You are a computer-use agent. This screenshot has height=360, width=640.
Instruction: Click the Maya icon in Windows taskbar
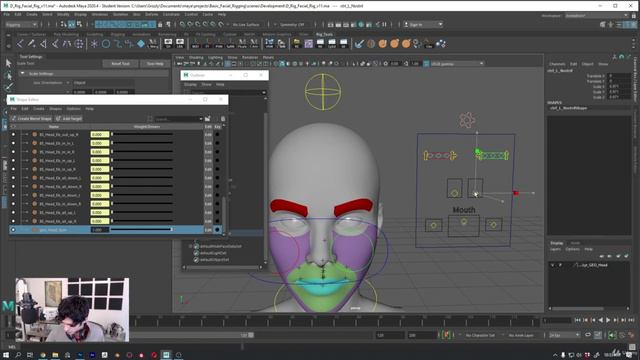click(x=166, y=355)
